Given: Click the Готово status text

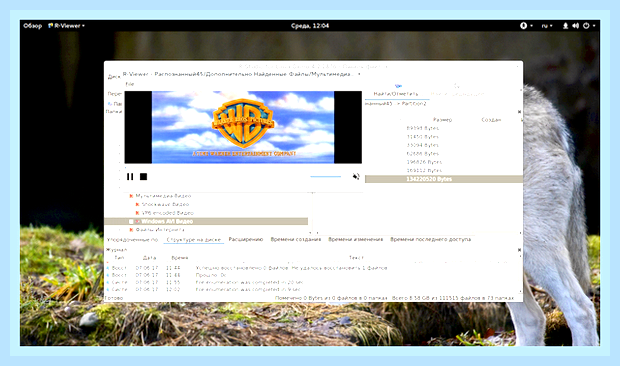Looking at the screenshot, I should [114, 298].
